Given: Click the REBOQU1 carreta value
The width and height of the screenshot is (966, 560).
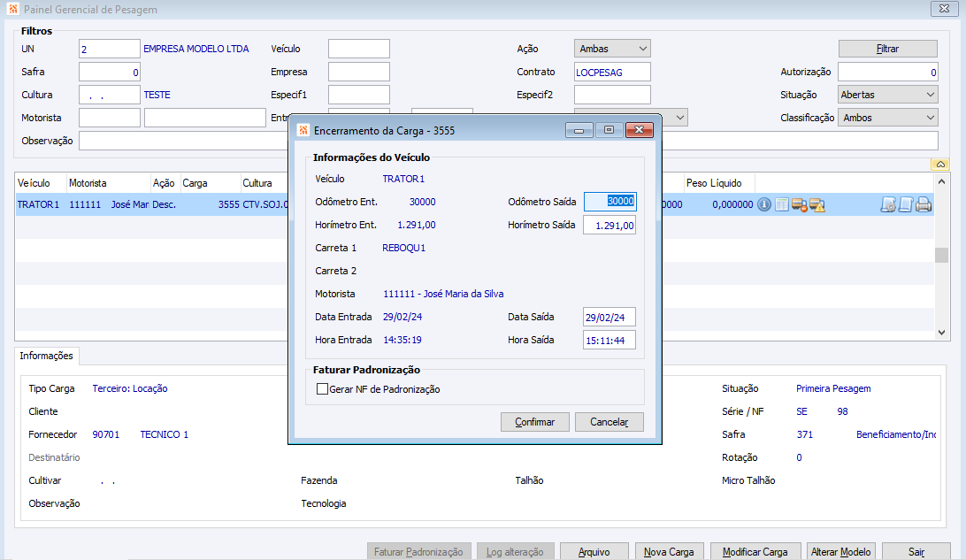Looking at the screenshot, I should pos(403,248).
